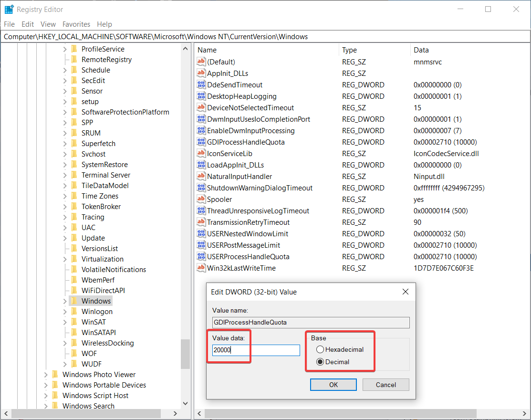Click the registry path address bar
The height and width of the screenshot is (420, 531).
pos(265,37)
